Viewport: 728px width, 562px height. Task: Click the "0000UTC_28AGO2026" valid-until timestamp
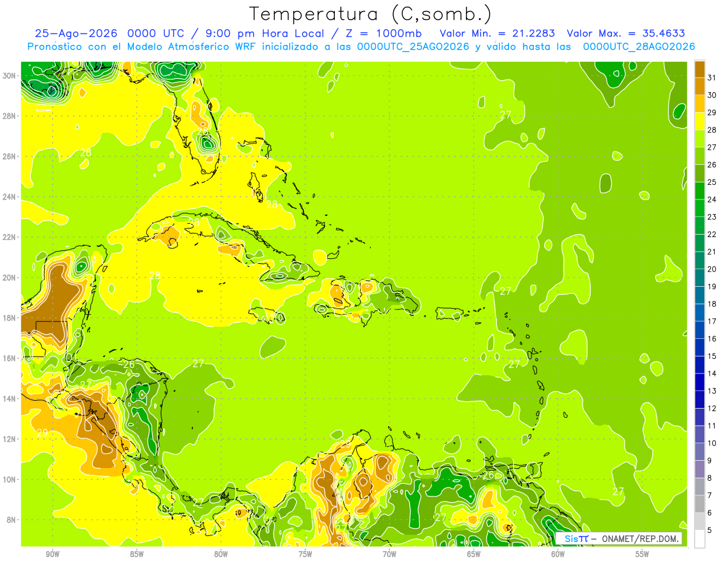click(x=639, y=46)
